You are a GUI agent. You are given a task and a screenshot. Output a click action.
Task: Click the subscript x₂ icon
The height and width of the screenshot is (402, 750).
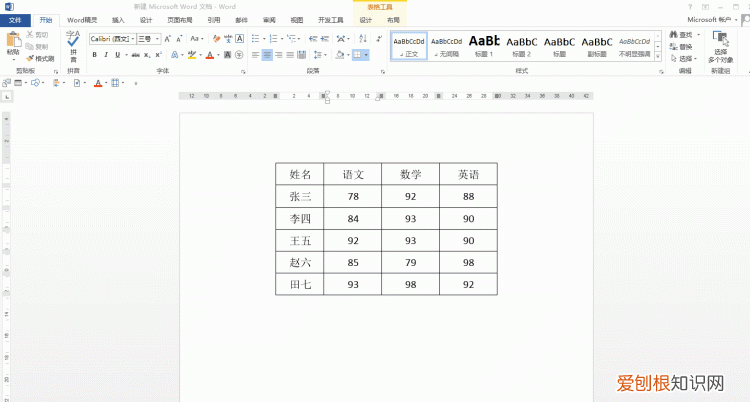click(x=147, y=55)
